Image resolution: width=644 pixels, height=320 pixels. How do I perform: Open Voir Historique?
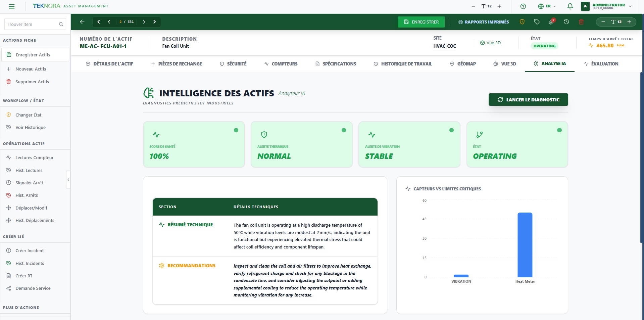[31, 127]
